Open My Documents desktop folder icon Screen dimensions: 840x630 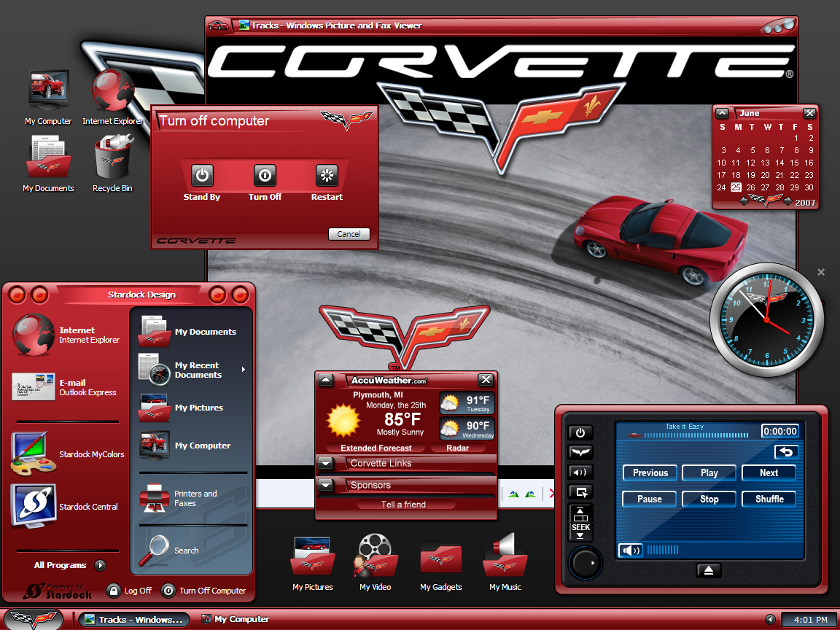pos(48,157)
